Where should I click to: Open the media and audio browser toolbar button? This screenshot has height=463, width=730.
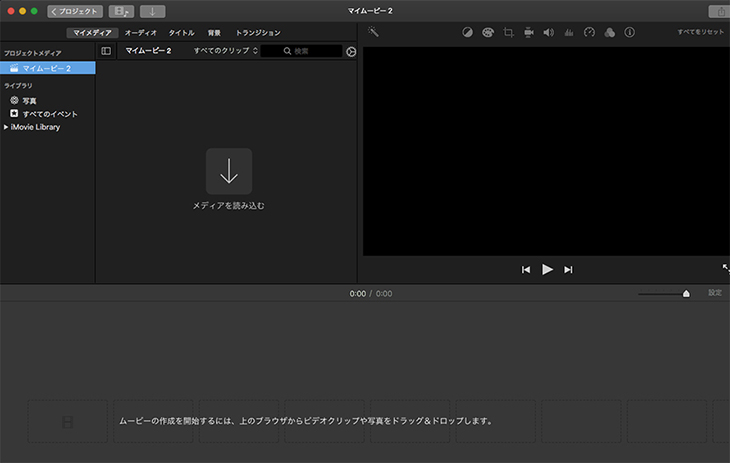tap(121, 11)
